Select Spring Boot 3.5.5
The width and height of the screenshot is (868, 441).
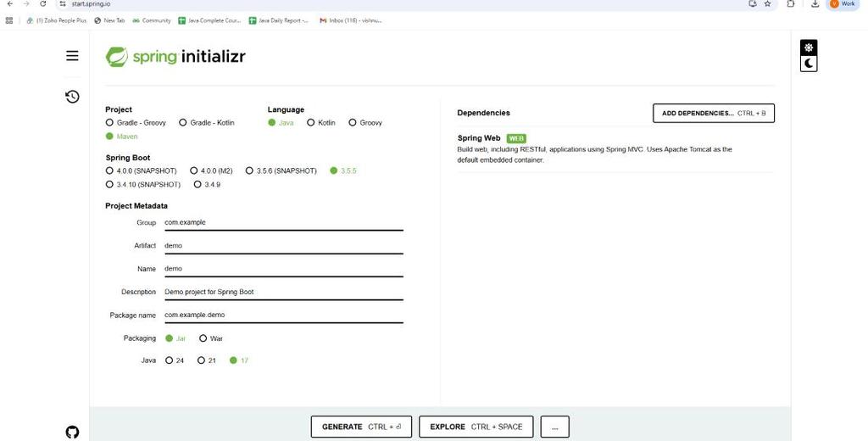tap(343, 170)
